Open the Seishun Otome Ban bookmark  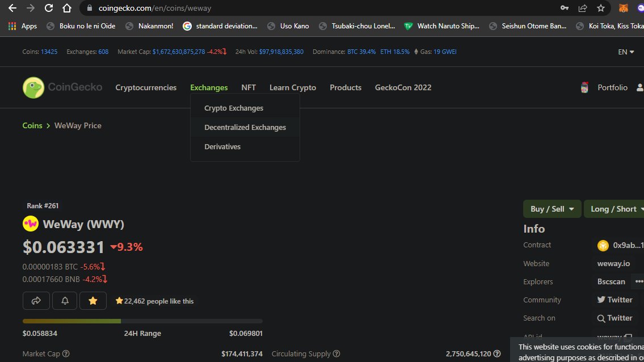pos(528,26)
